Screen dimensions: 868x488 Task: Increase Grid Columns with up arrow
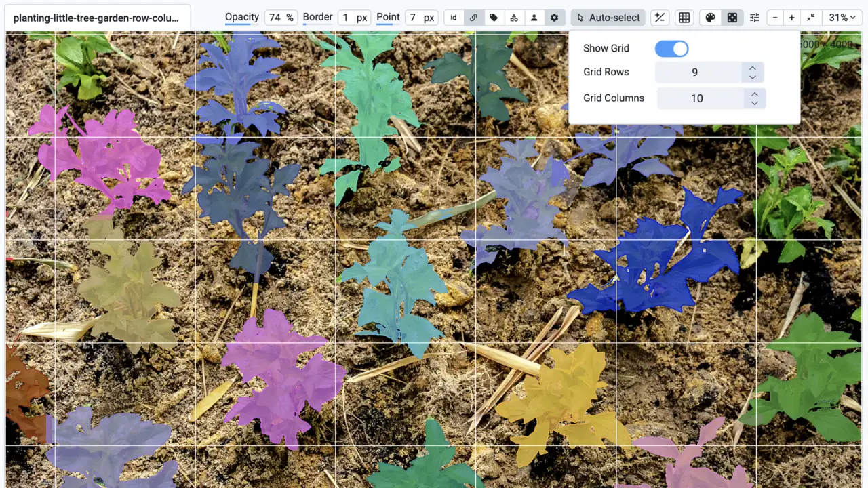pos(755,94)
